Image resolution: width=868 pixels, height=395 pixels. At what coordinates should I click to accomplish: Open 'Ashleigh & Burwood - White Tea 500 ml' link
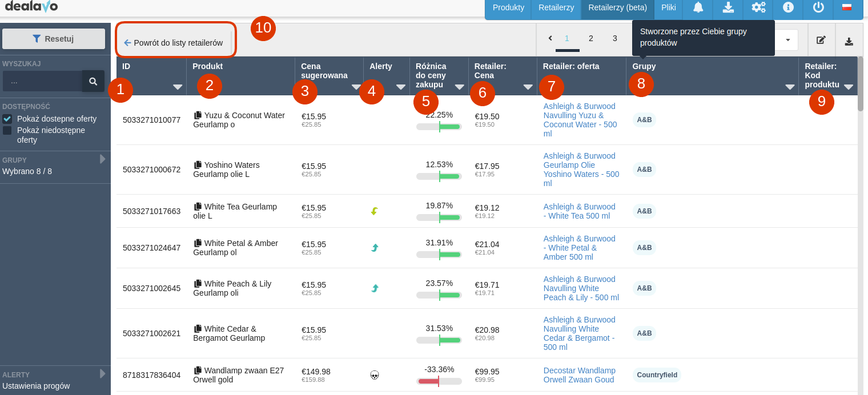click(x=579, y=211)
